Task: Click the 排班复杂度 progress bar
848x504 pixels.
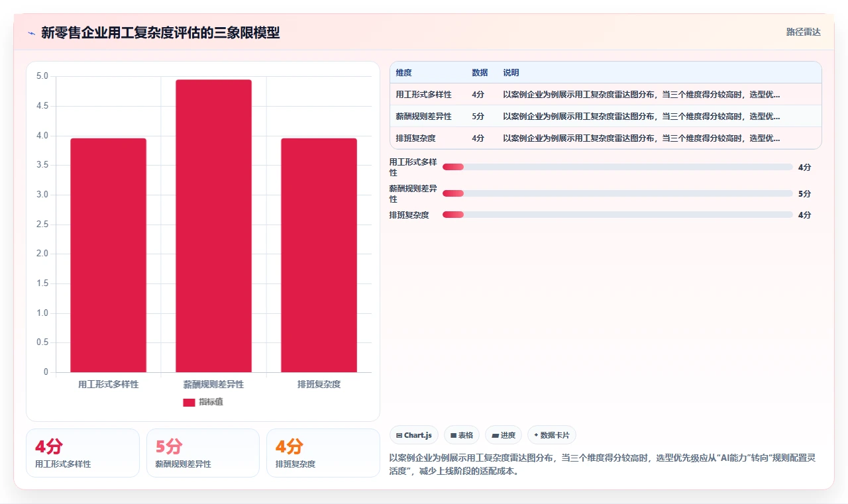Action: pyautogui.click(x=617, y=215)
